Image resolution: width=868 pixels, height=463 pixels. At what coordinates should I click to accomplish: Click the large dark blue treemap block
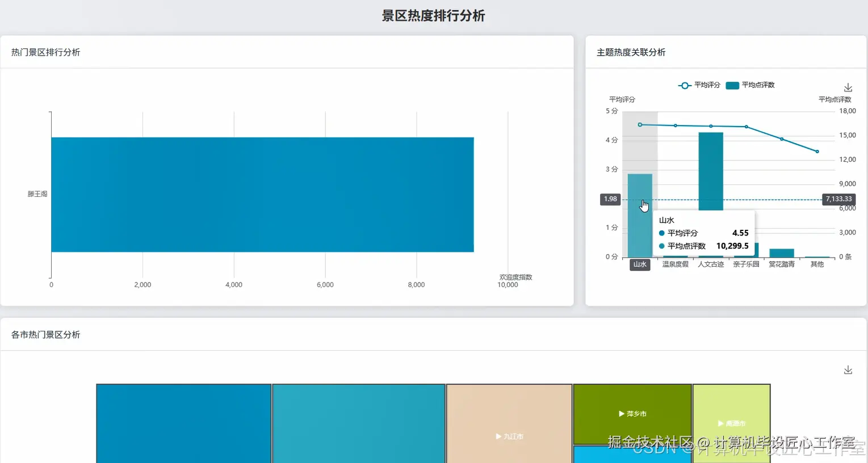pyautogui.click(x=183, y=424)
